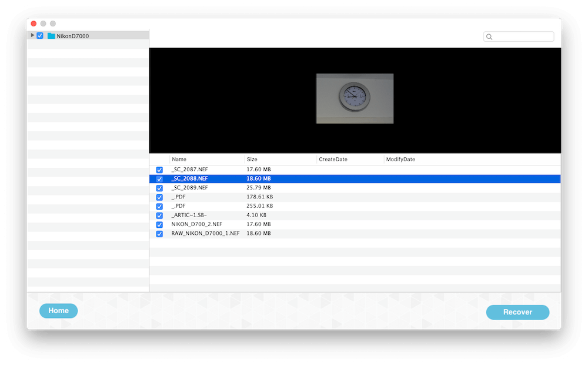Viewport: 588px width, 365px height.
Task: Select the _ARTIC~1.SB~ file name
Action: [x=189, y=215]
